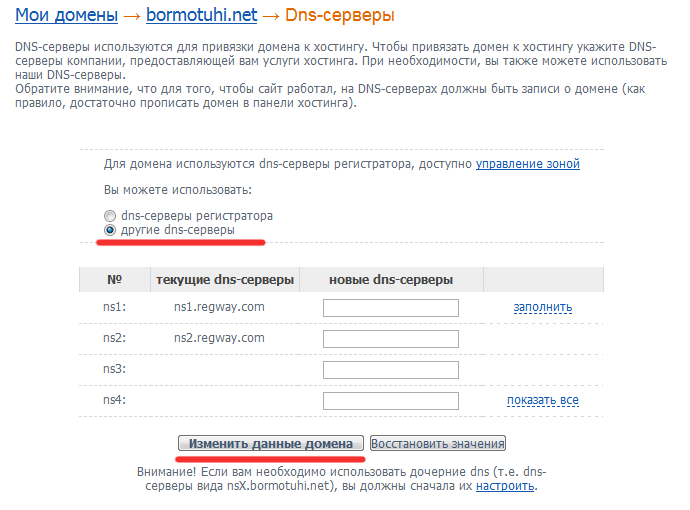Click 'Восстановить значения' button
This screenshot has height=510, width=690.
pyautogui.click(x=438, y=443)
